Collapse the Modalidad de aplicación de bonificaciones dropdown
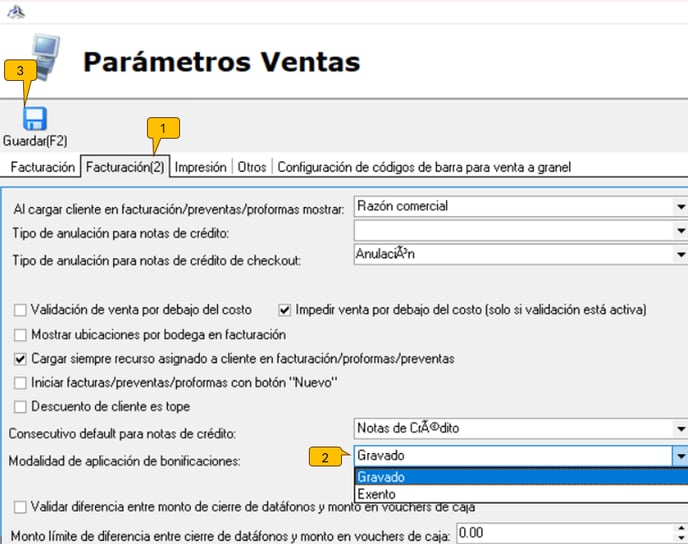Screen dimensions: 688x544 (681, 456)
